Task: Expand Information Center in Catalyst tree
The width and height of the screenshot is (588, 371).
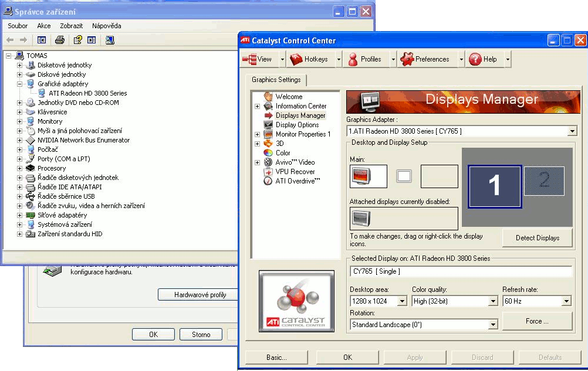Action: pyautogui.click(x=257, y=106)
